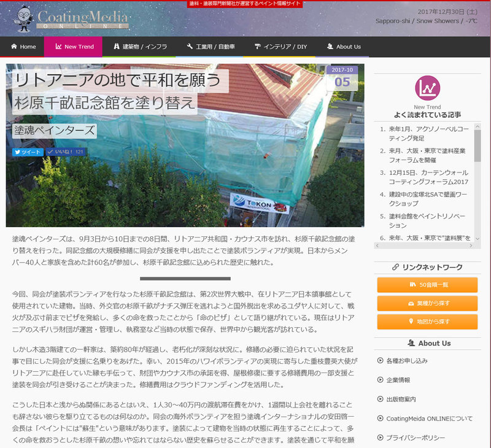Viewport: 491px width, 448px height.
Task: Select the New Trend tab
Action: click(73, 47)
